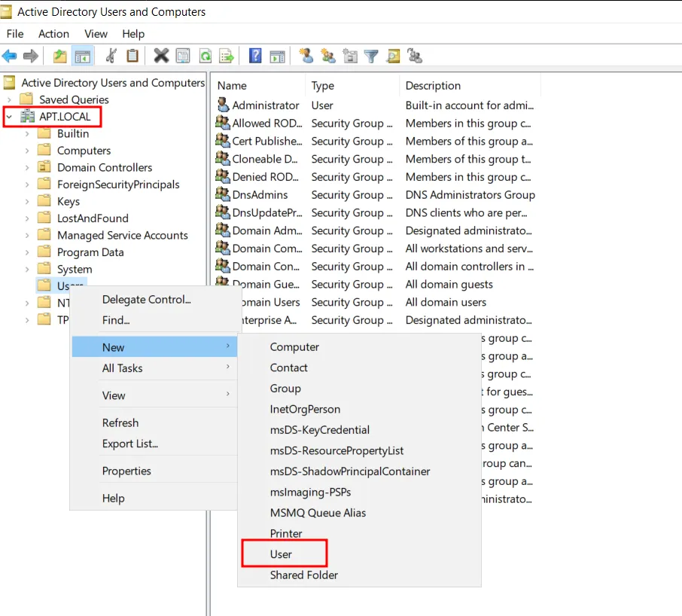This screenshot has height=616, width=682.
Task: Select the Domain Admins group row
Action: tap(376, 230)
